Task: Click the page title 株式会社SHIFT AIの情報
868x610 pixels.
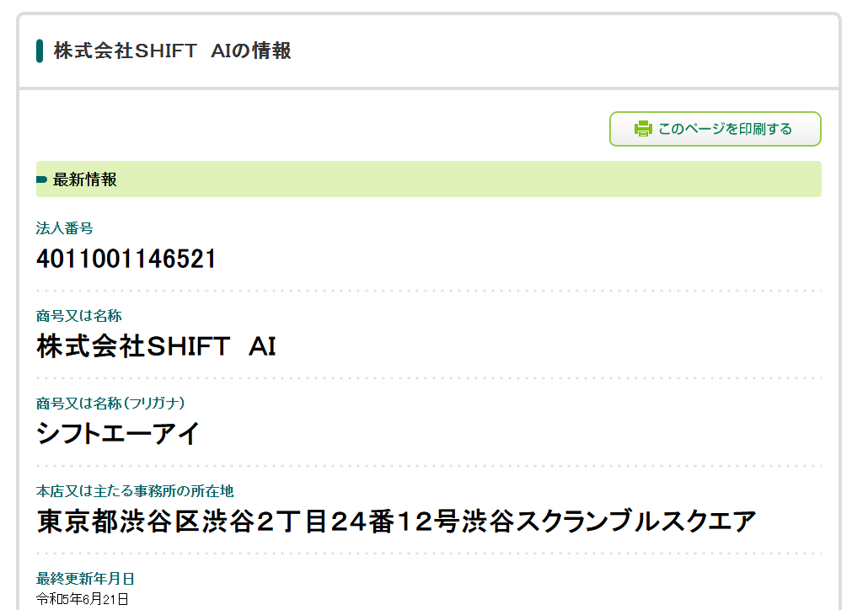Action: (171, 51)
